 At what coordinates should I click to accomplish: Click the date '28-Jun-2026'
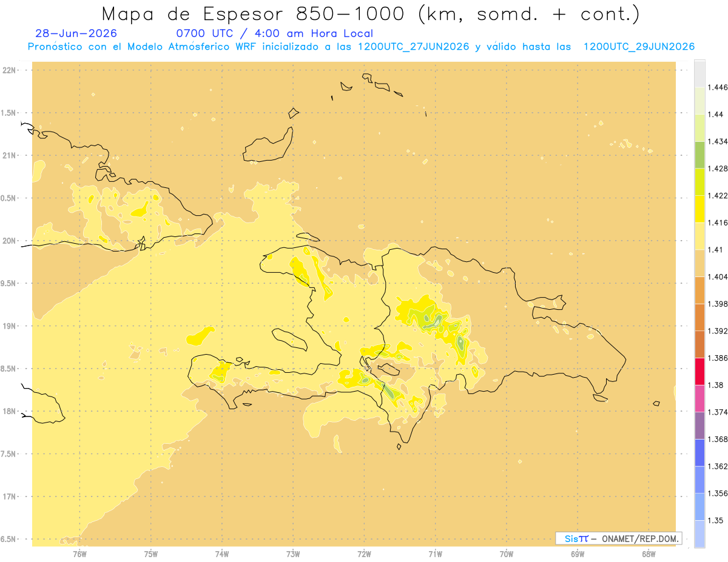(x=76, y=34)
